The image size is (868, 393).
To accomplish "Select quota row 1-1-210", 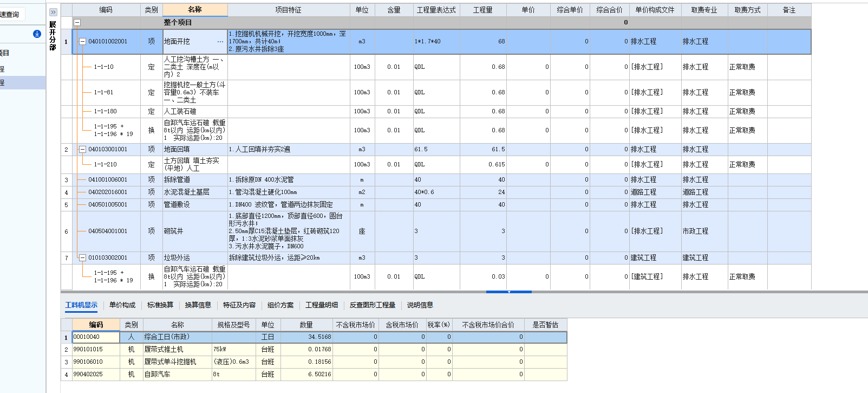I will pos(105,164).
